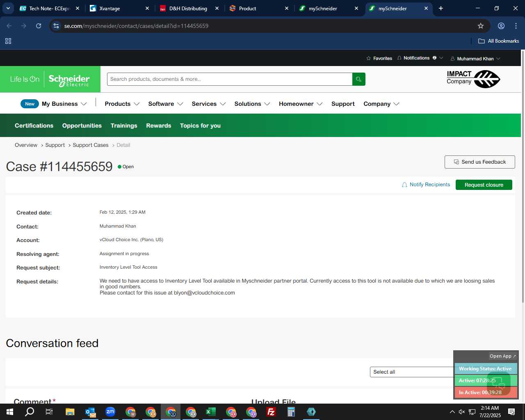
Task: Expand the Services menu
Action: [209, 104]
